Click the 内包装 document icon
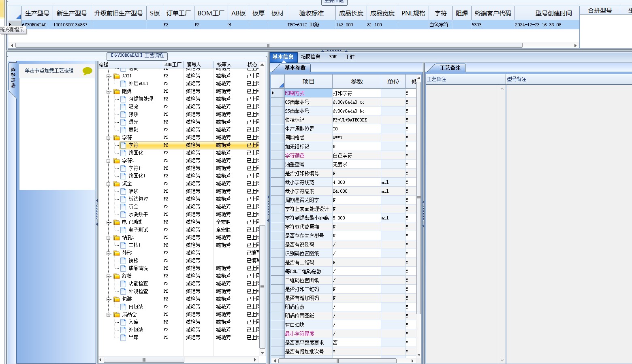Image resolution: width=632 pixels, height=364 pixels. pyautogui.click(x=123, y=307)
